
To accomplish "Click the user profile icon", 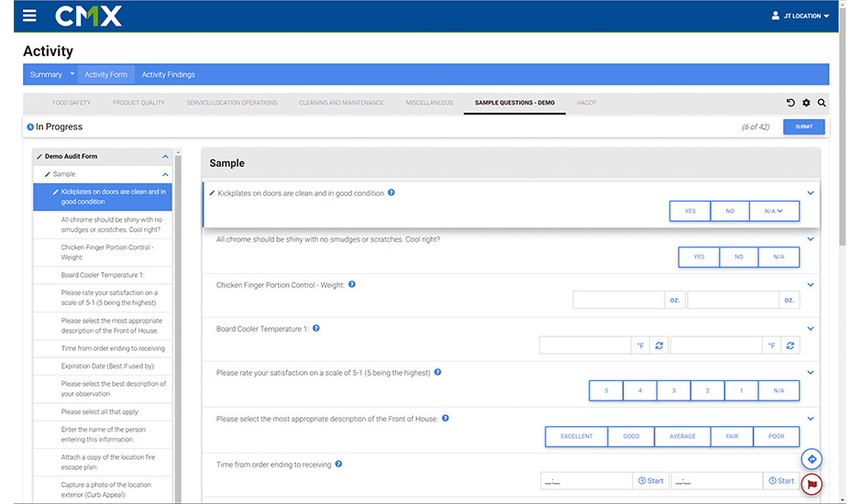I will (775, 16).
